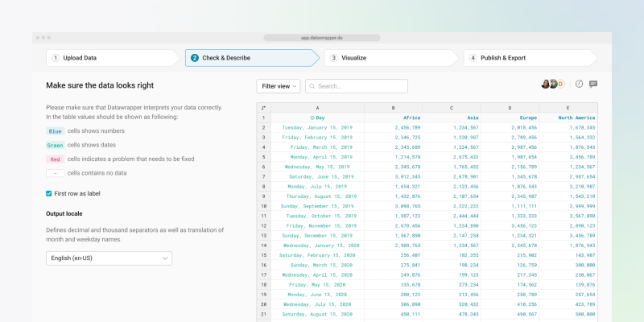Click the orange D collaborator avatar

pos(560,84)
